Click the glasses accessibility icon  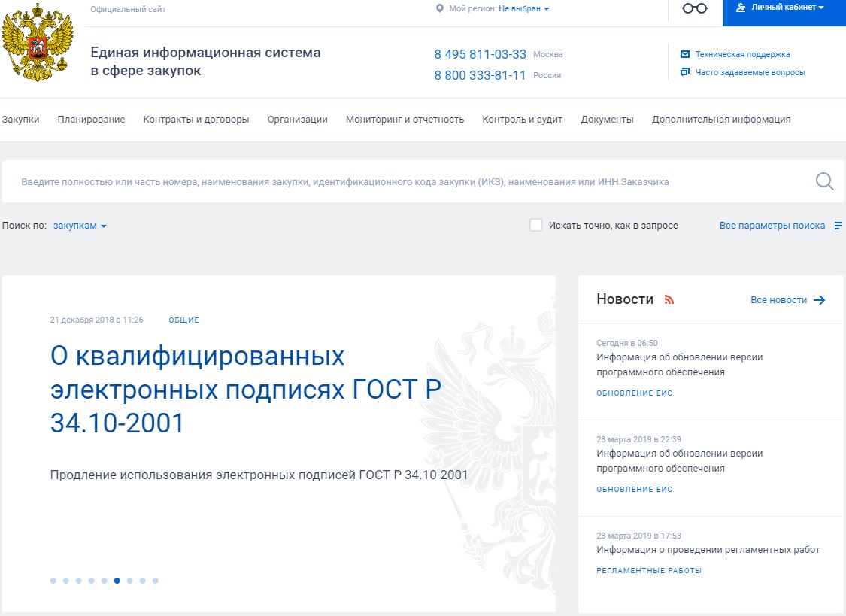pyautogui.click(x=695, y=8)
